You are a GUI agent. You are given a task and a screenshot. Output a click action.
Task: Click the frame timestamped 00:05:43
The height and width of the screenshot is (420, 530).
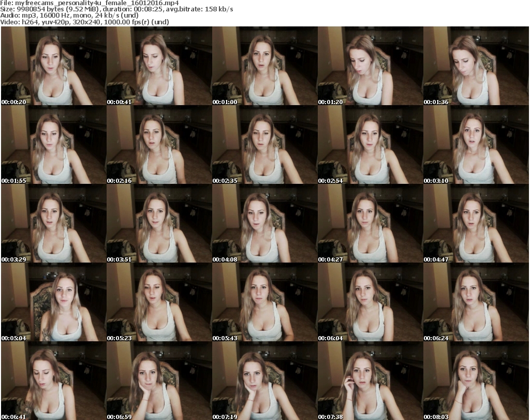click(264, 302)
